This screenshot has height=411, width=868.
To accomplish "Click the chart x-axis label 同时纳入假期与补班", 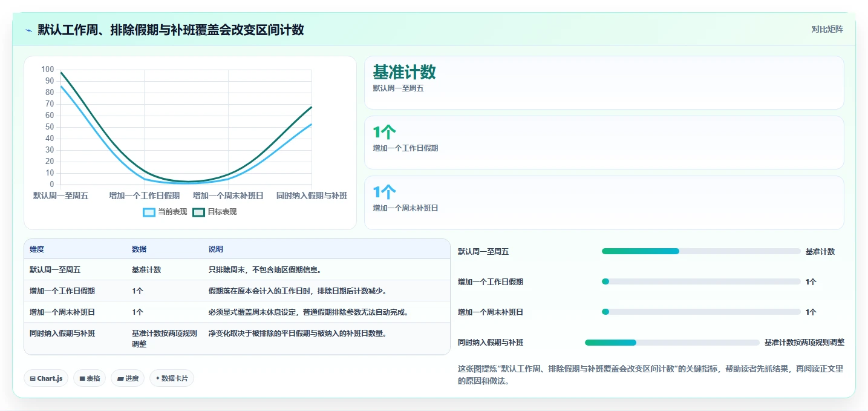I will click(312, 196).
